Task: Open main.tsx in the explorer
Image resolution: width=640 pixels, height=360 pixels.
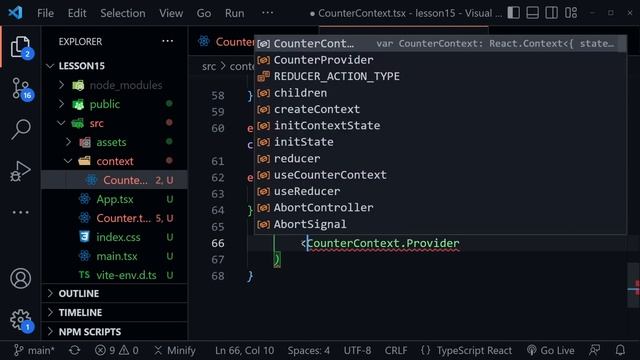Action: 114,256
